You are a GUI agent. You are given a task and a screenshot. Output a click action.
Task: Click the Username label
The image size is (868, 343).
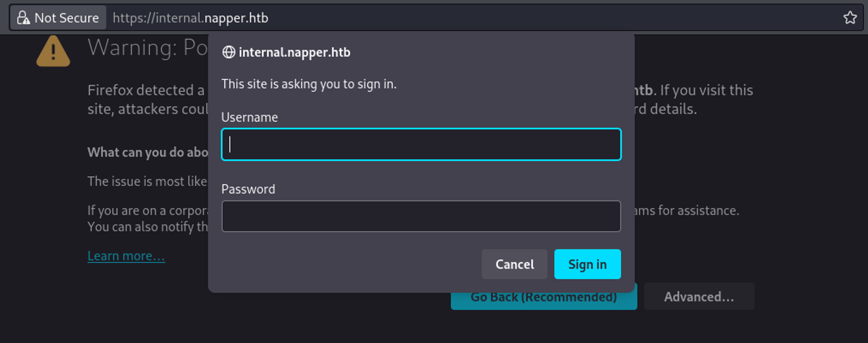(x=250, y=117)
